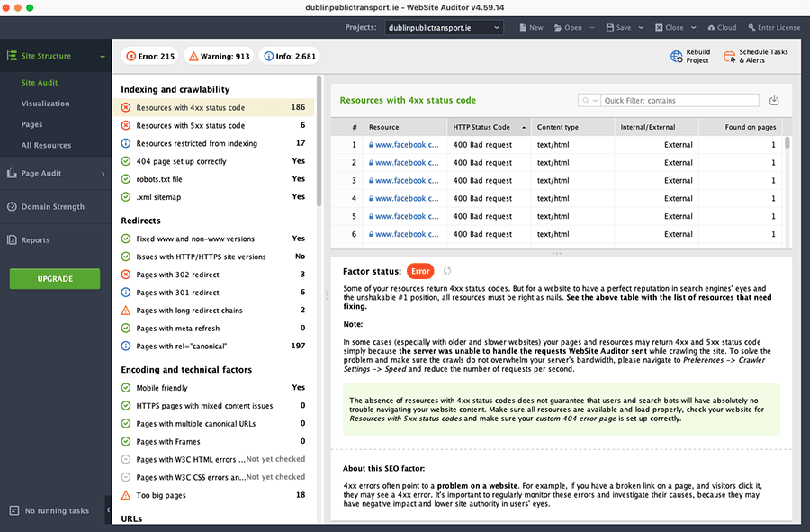Click the Quick Filter input field

pos(679,100)
